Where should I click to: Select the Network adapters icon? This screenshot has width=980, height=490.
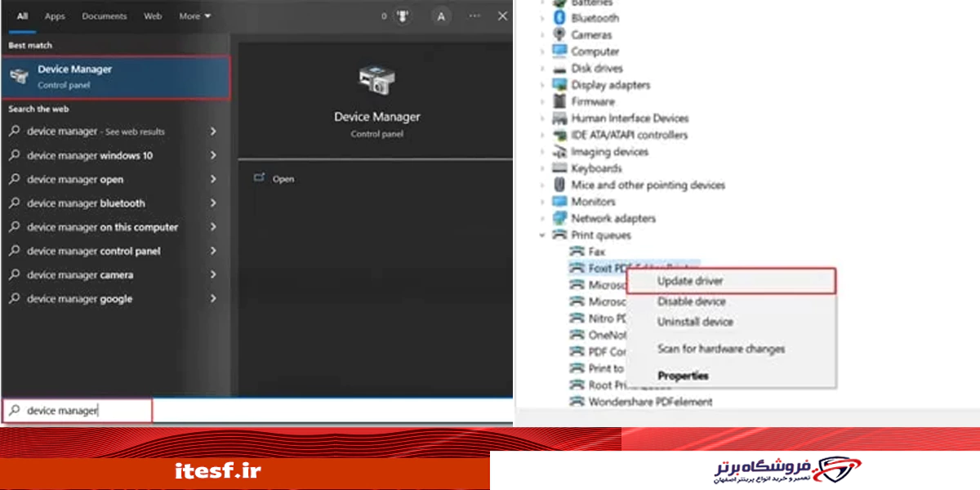point(559,218)
